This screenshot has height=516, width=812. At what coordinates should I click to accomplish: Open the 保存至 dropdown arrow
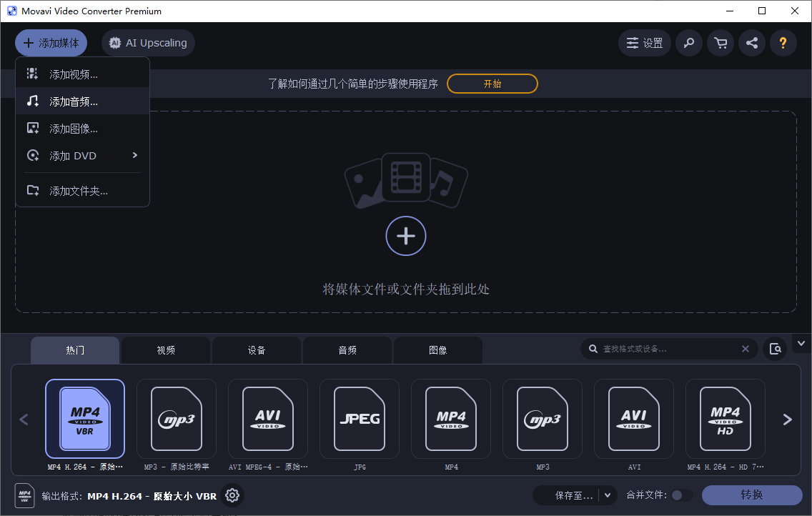[605, 495]
